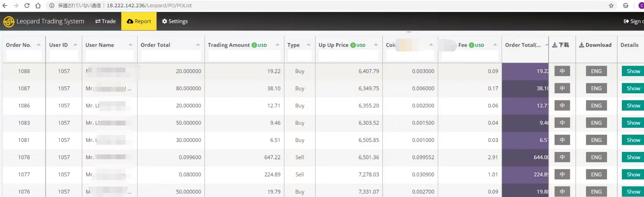Image resolution: width=644 pixels, height=197 pixels.
Task: Click Trading Amount filter input field
Action: click(244, 55)
